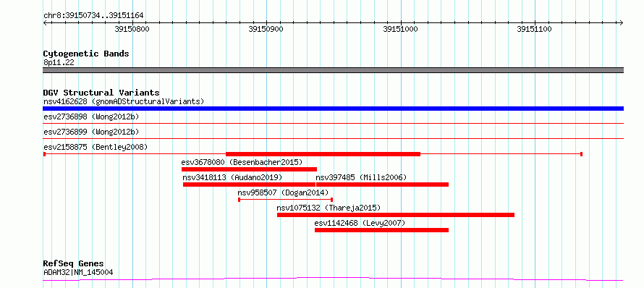Click the red bar under esv3678080
The image size is (644, 288).
[x=249, y=169]
